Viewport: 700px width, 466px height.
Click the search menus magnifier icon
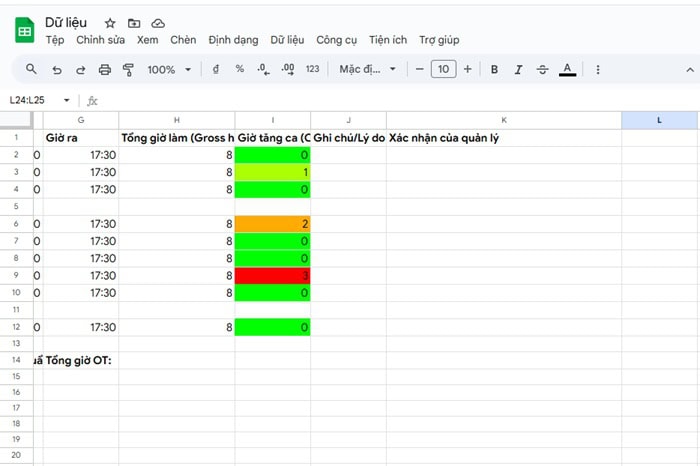[31, 70]
